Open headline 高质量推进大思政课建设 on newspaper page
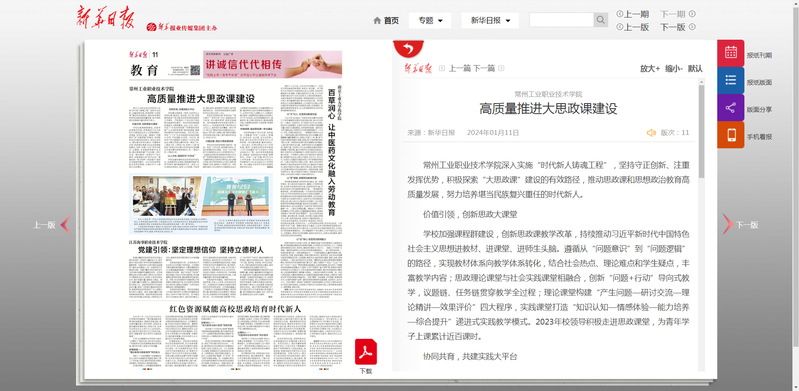The image size is (799, 391). point(201,99)
